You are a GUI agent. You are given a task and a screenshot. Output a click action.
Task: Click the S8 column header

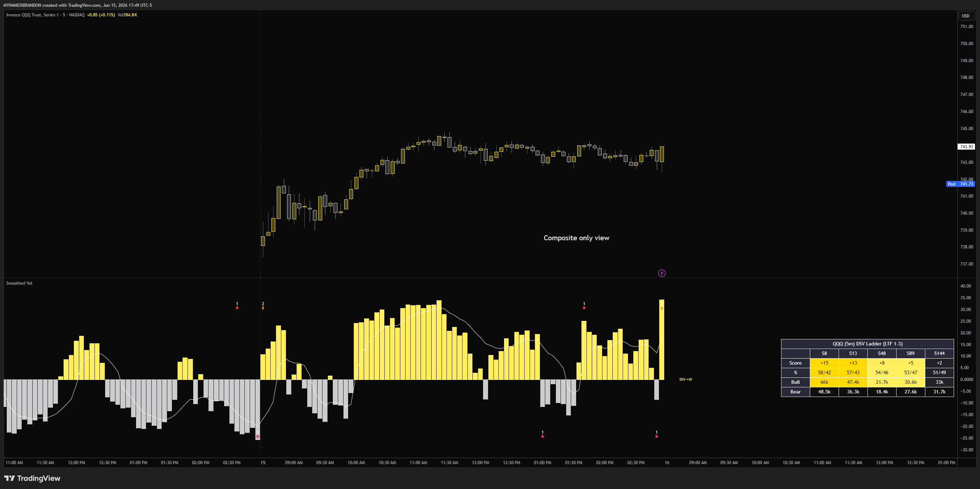click(824, 353)
